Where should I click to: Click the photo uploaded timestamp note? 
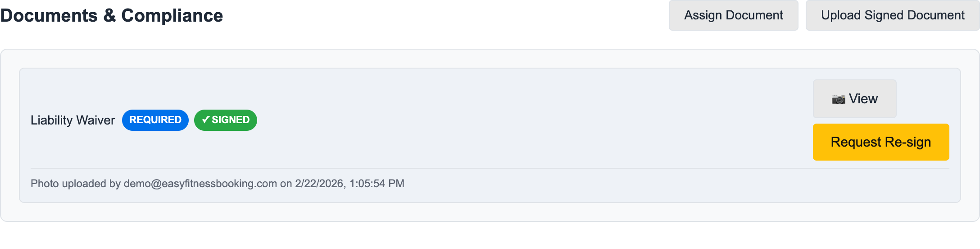click(218, 184)
